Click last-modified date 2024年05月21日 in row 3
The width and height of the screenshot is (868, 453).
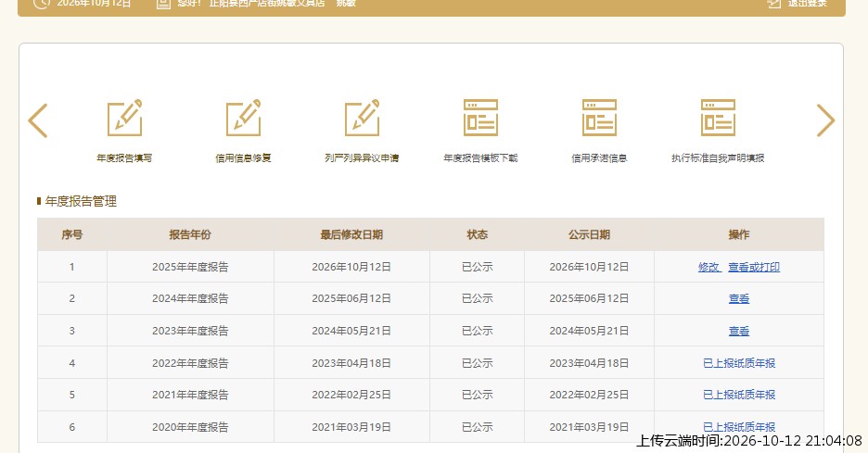(x=351, y=331)
